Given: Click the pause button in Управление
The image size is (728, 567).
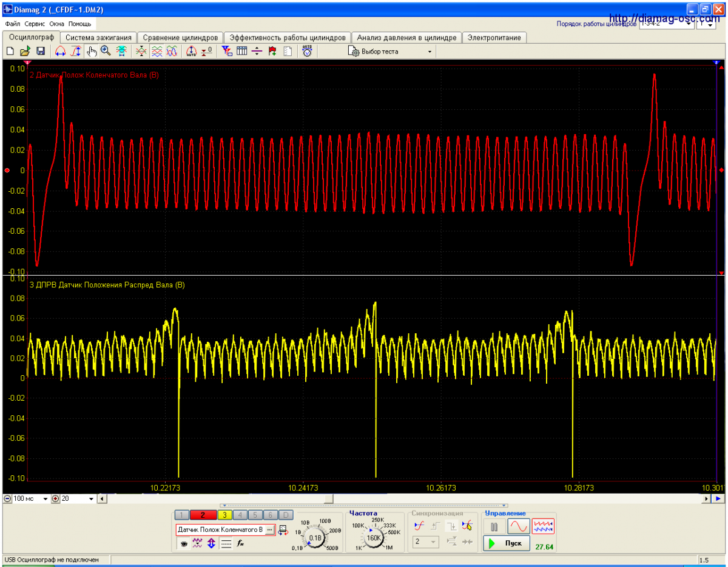Looking at the screenshot, I should (x=494, y=526).
